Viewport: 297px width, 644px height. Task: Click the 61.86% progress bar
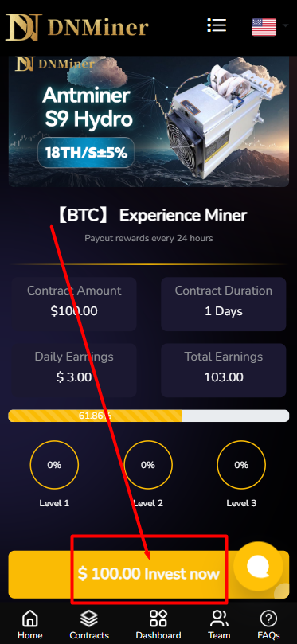[149, 416]
